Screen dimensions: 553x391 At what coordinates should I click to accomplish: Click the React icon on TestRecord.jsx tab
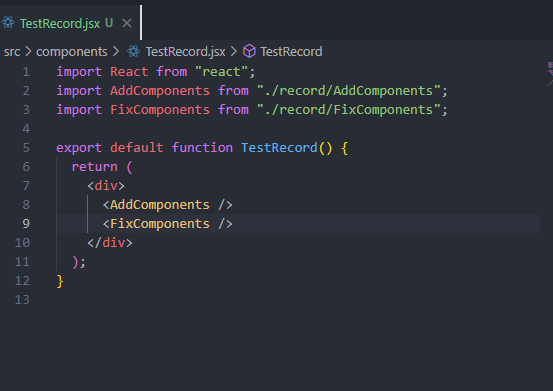pyautogui.click(x=8, y=23)
